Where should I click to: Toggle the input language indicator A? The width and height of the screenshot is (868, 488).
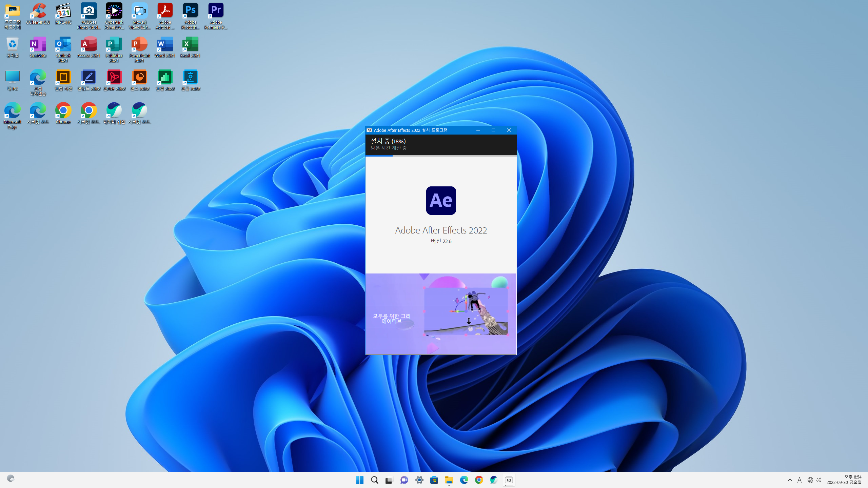click(800, 480)
